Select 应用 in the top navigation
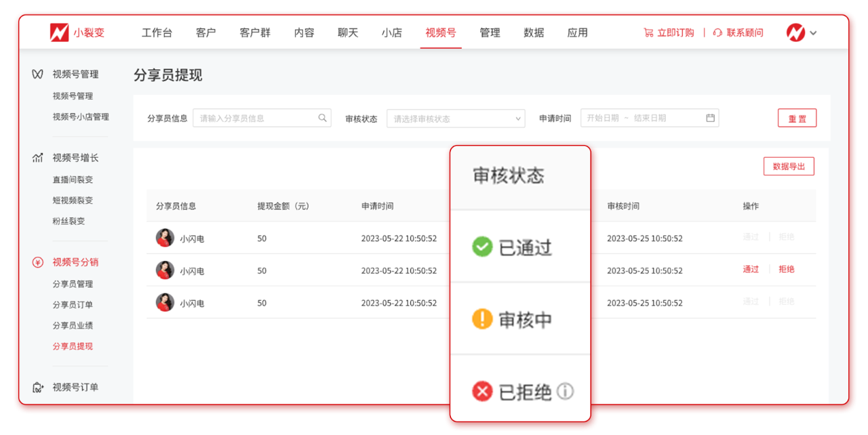 [x=577, y=32]
